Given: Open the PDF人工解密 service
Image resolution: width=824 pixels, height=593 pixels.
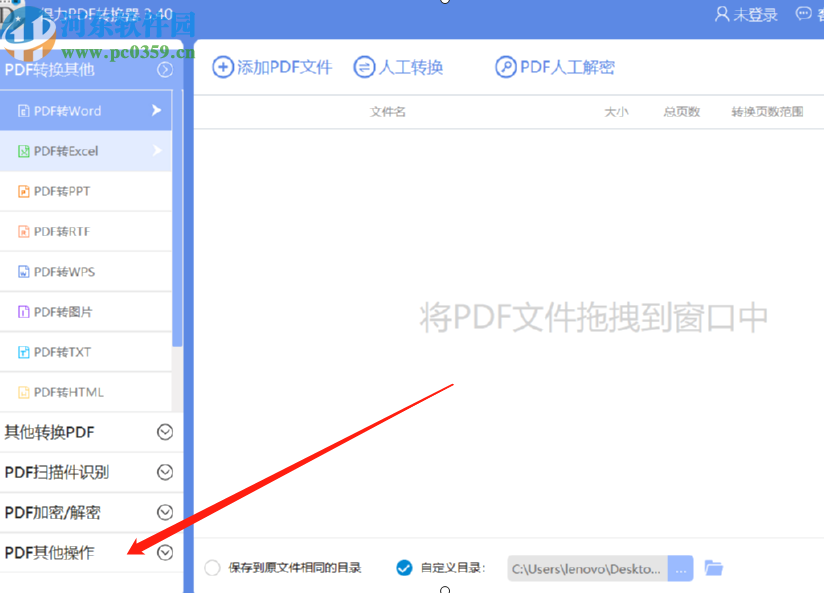Looking at the screenshot, I should pos(555,67).
